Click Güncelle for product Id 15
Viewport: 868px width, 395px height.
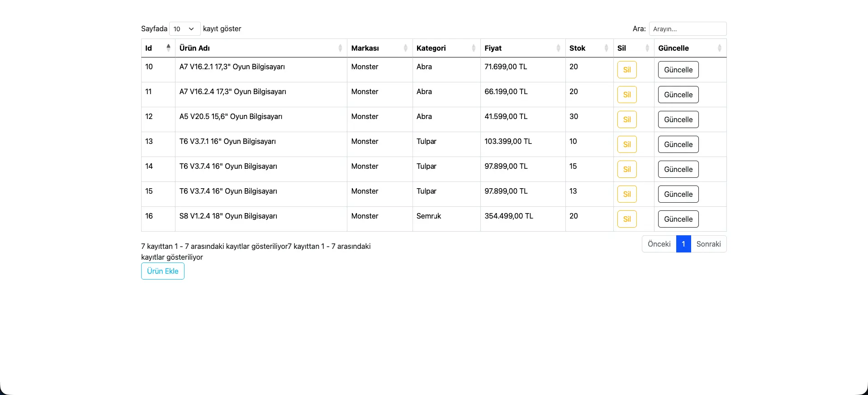678,194
